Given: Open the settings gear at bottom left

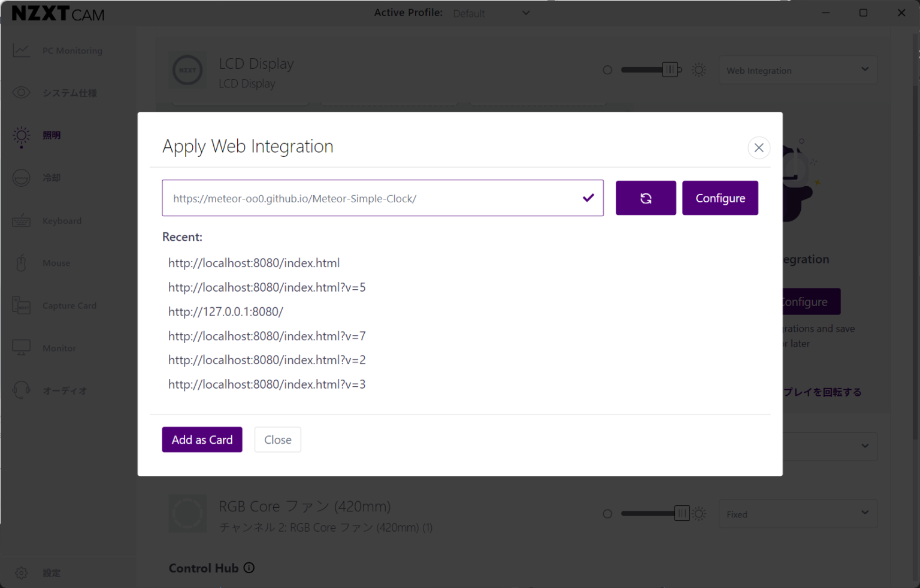Looking at the screenshot, I should [x=22, y=573].
